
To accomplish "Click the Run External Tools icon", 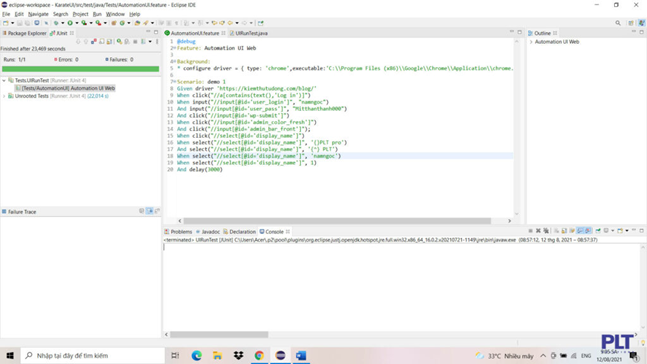I will (x=98, y=23).
